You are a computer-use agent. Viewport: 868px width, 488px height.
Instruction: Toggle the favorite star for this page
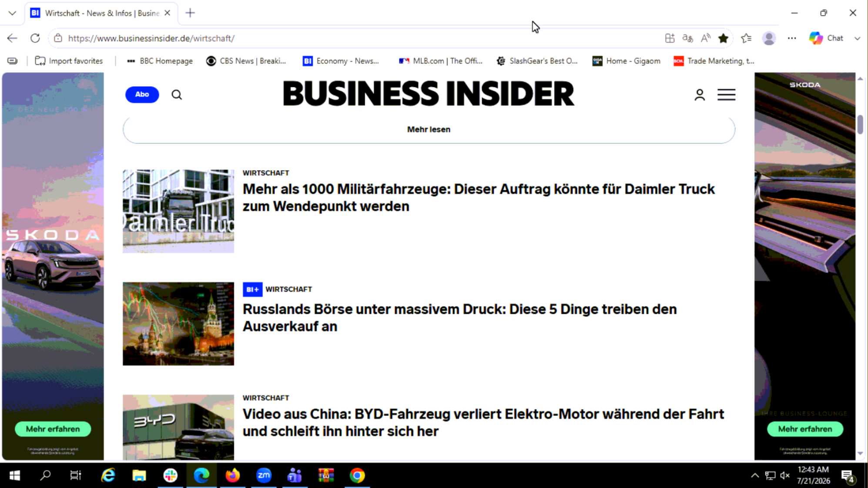pos(723,38)
